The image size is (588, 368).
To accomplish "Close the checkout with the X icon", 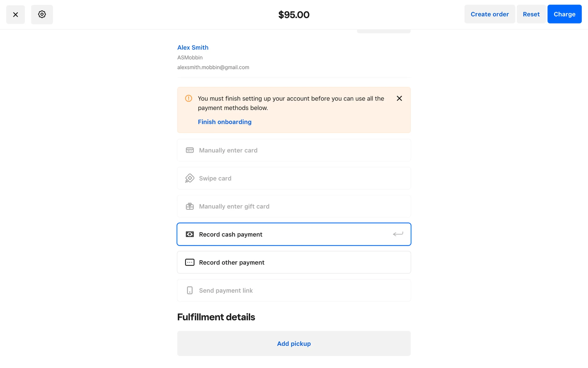I will click(15, 14).
